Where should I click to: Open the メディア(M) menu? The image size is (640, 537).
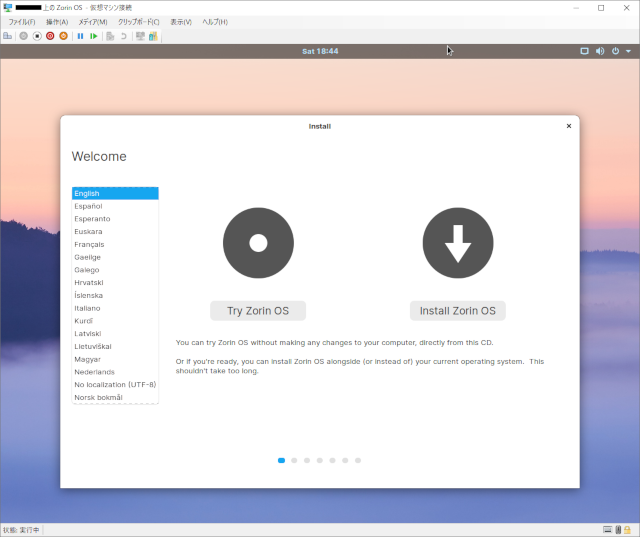[93, 22]
